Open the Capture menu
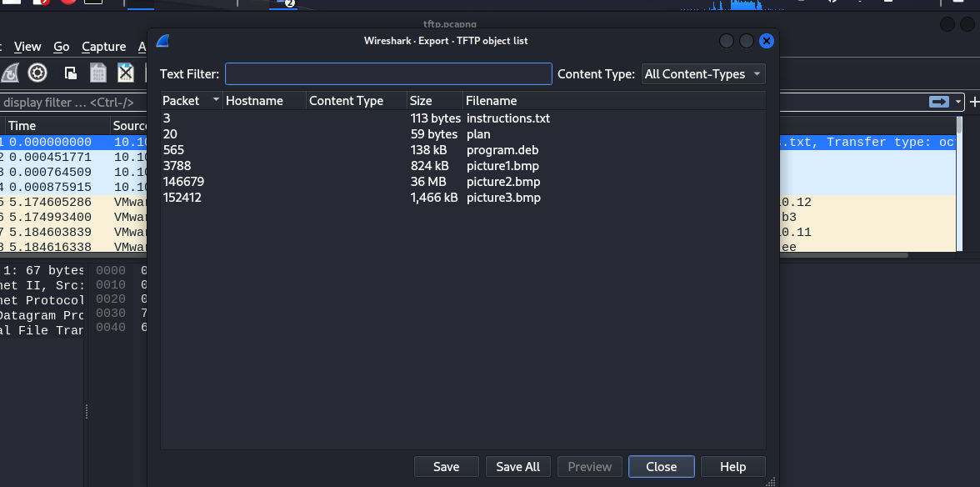 103,47
